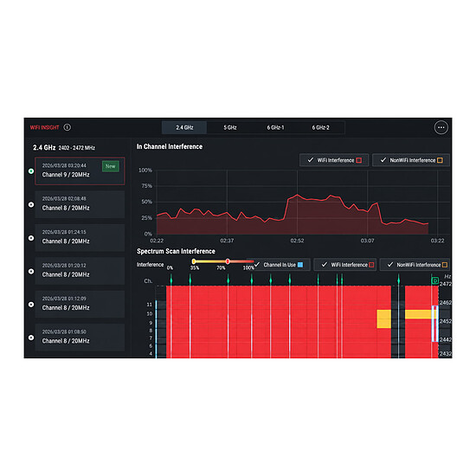Click the red 70% interference slider handle
Viewport: 476px width, 476px height.
tap(228, 261)
